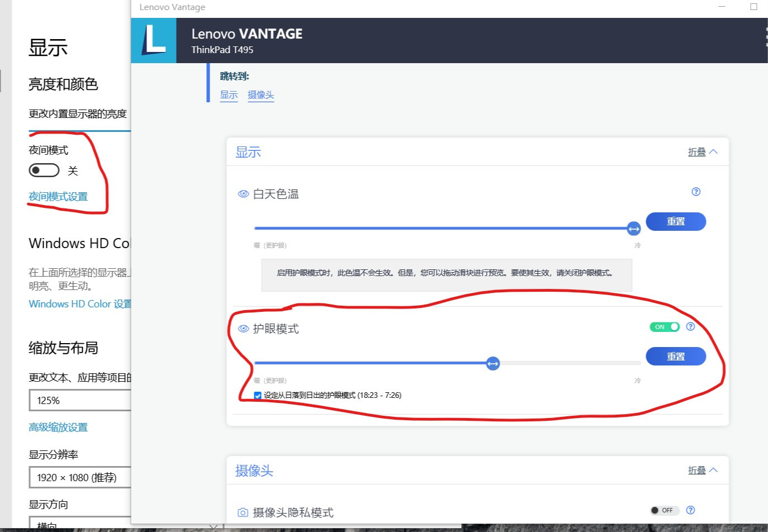Image resolution: width=768 pixels, height=532 pixels.
Task: Uncheck 设定从日落到日出的护眼模式 checkbox
Action: (258, 395)
